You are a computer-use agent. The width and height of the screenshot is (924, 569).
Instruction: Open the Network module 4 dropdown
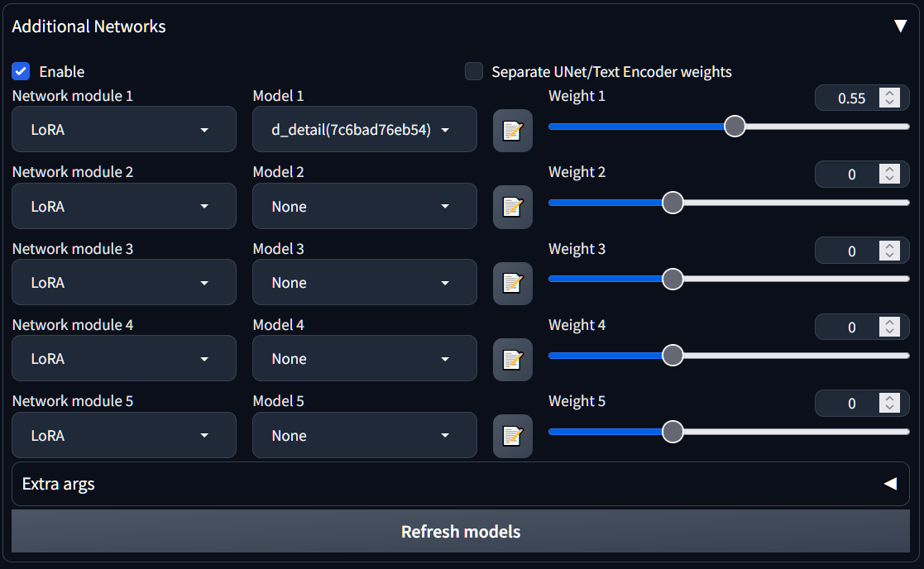click(x=124, y=359)
